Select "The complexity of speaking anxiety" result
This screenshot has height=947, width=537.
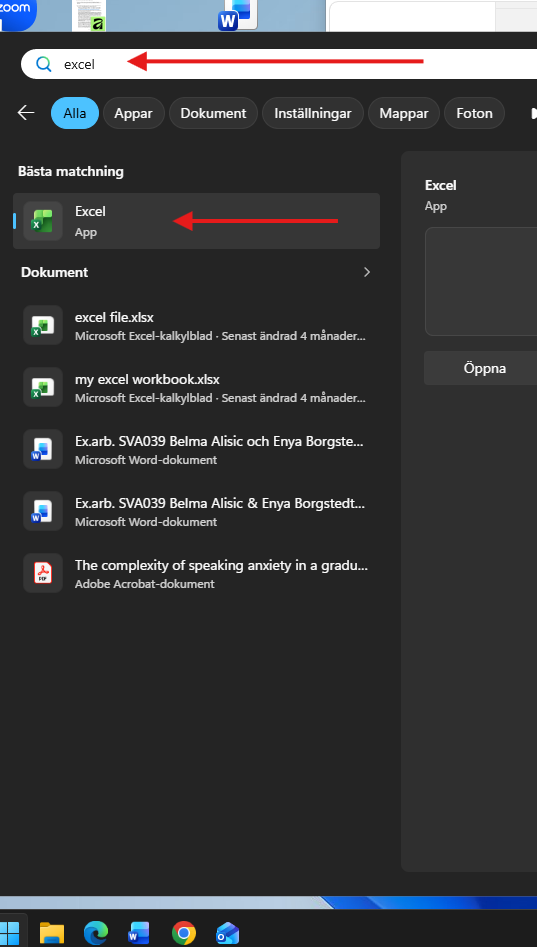point(221,566)
